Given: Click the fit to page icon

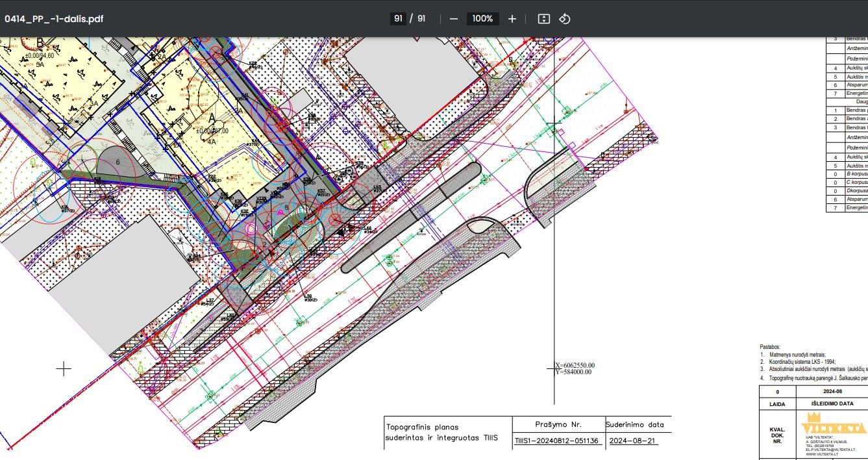Looking at the screenshot, I should tap(544, 19).
